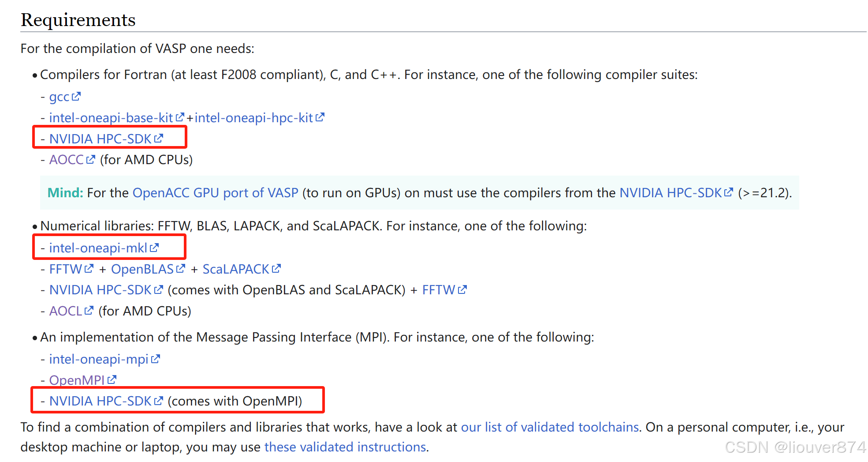Click 'Numerical libraries: FFTW, BLAS, LAPACK' bullet text
This screenshot has height=462, width=868.
coord(313,226)
